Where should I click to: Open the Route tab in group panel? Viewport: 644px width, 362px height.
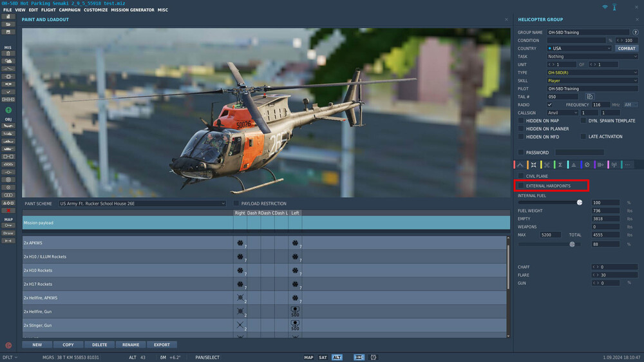(x=520, y=165)
